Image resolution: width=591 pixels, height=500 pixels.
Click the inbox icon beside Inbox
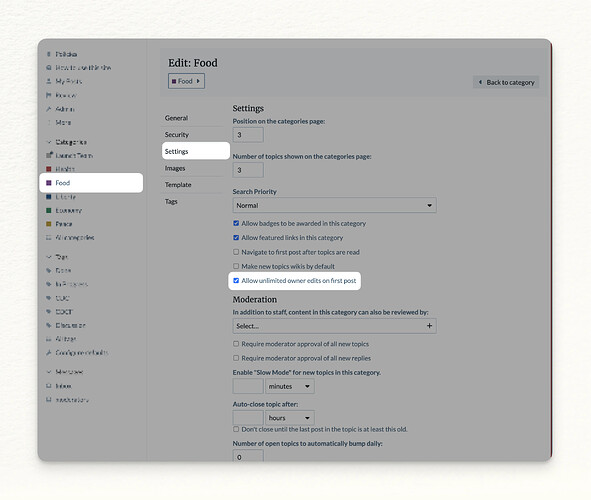49,386
